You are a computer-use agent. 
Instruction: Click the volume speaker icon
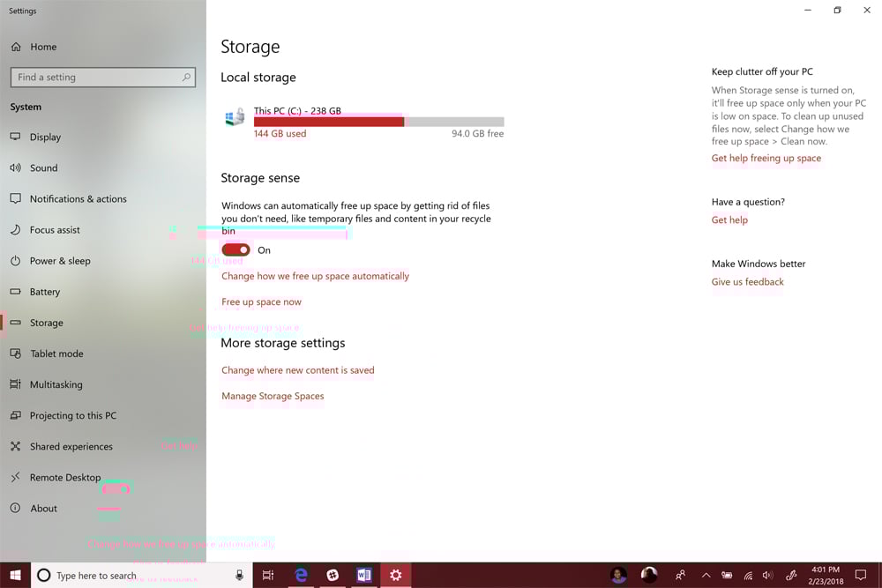[768, 575]
